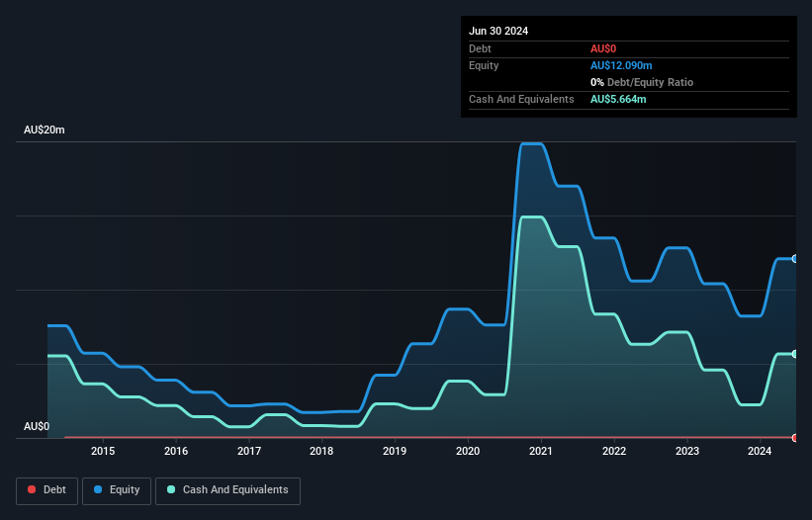Click the Equity endpoint marker on the chart
812x520 pixels.
795,259
